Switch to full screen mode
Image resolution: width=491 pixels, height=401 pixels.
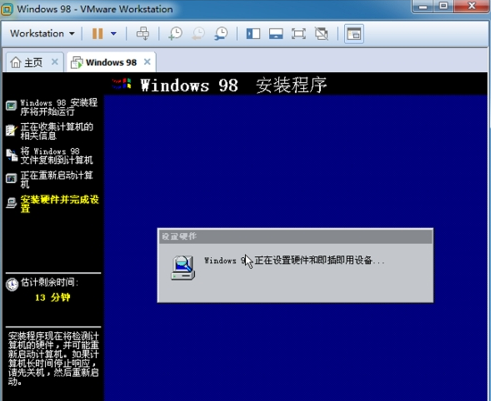click(x=299, y=34)
